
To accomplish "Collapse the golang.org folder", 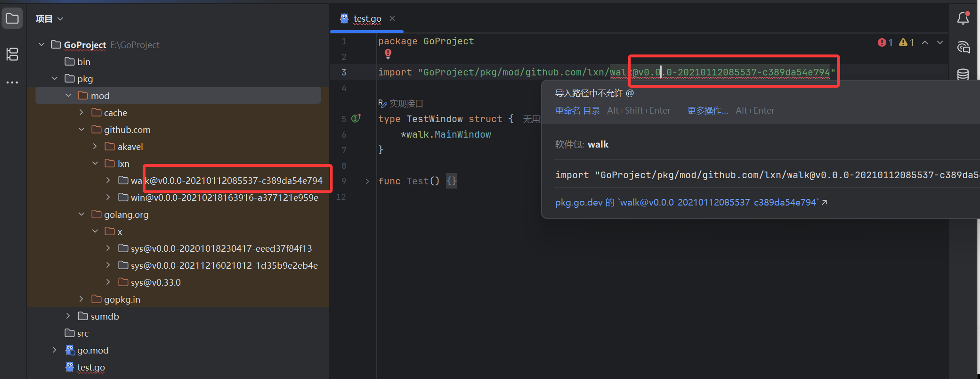I will click(81, 214).
